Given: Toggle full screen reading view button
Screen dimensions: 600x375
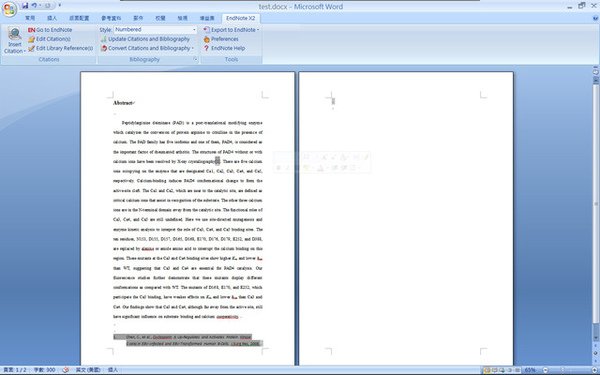Looking at the screenshot, I should [494, 370].
